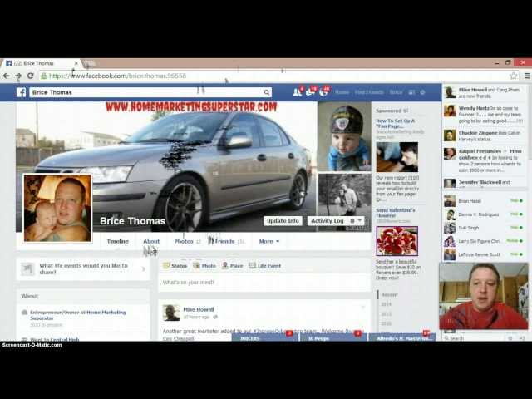
Task: Click baby in hat photo thumbnail
Action: click(344, 136)
